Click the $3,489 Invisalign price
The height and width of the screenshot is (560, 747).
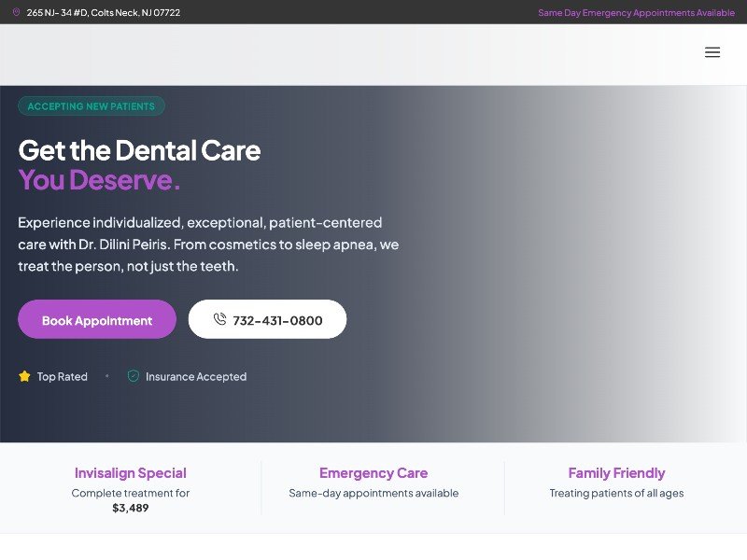point(131,508)
